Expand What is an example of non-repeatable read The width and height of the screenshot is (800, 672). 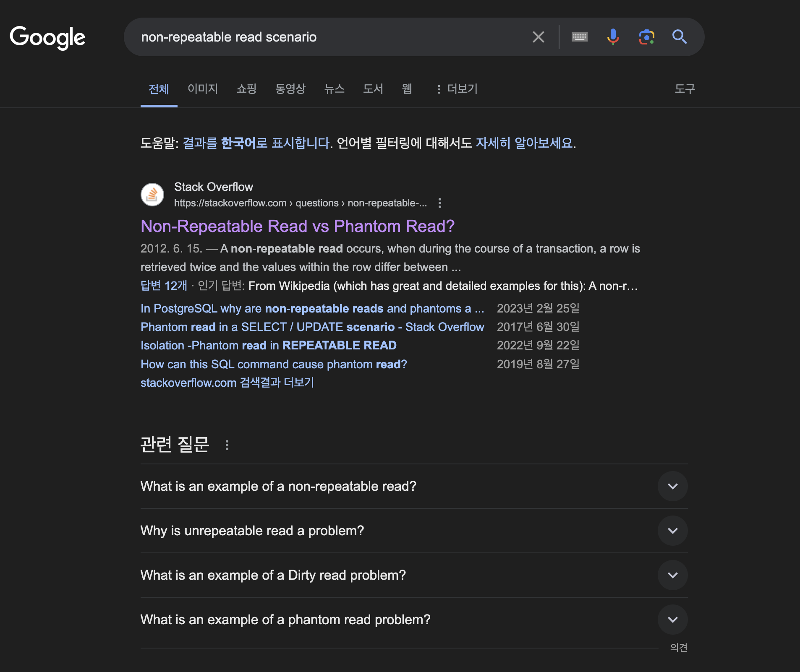click(414, 486)
